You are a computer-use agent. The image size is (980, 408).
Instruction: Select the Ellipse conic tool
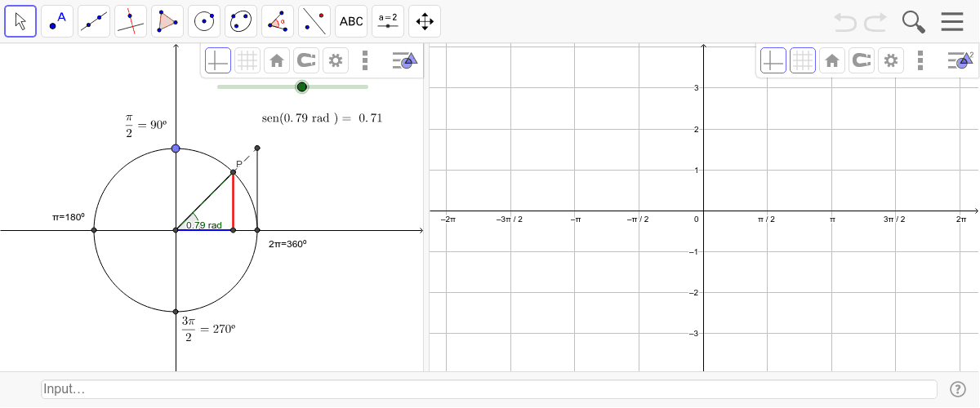click(241, 21)
